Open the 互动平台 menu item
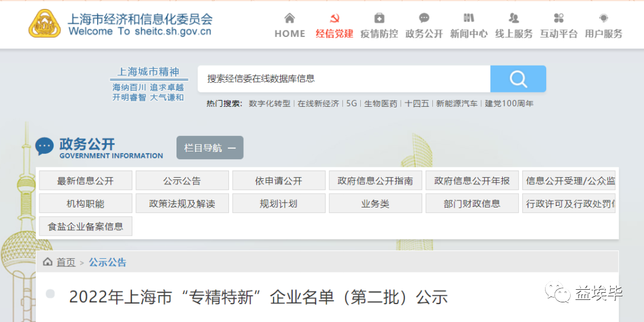Viewport: 644px width, 322px height. [x=559, y=33]
